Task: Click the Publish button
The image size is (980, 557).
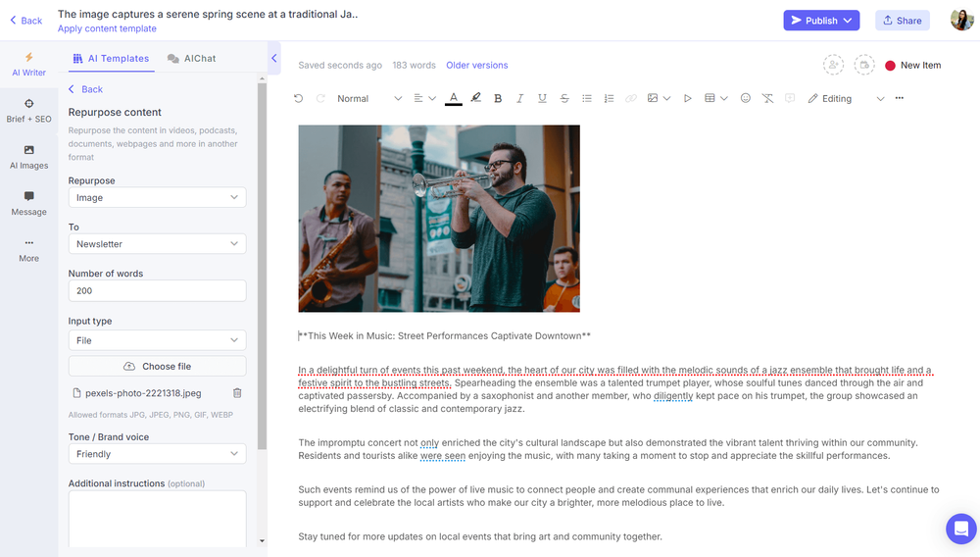Action: [x=821, y=20]
